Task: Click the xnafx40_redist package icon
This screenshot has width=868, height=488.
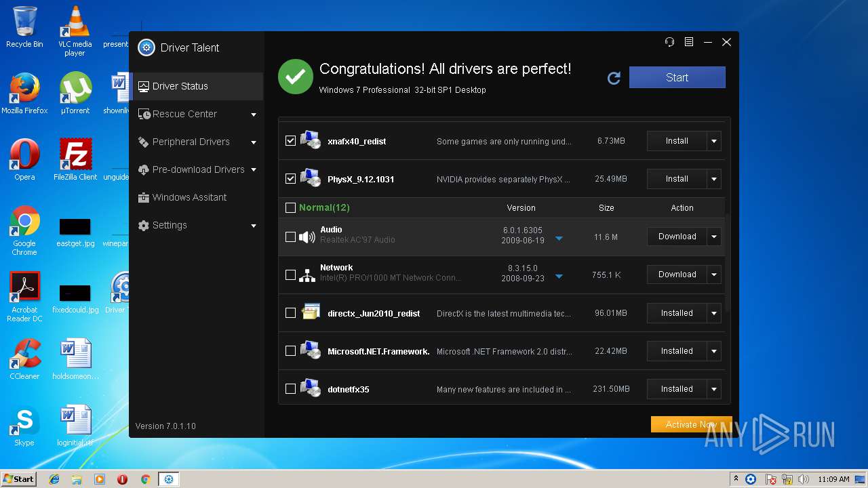Action: (x=311, y=140)
